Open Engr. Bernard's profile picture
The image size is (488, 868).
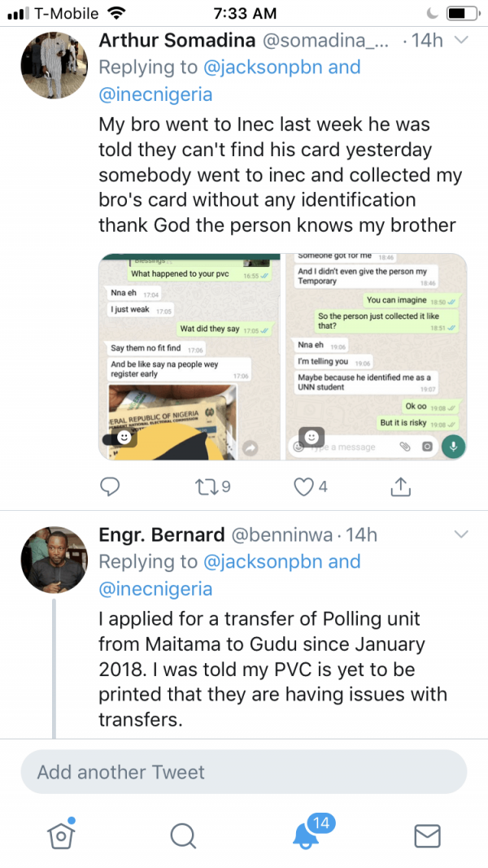coord(54,560)
